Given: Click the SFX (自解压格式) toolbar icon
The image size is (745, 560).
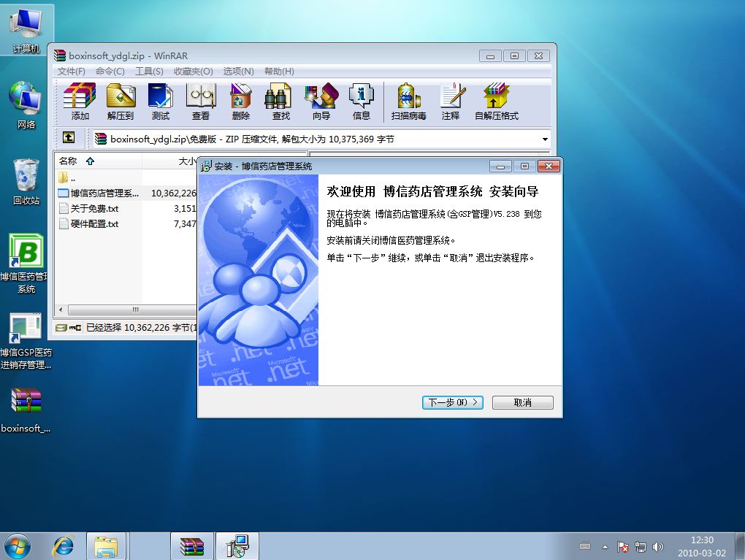Looking at the screenshot, I should (496, 101).
